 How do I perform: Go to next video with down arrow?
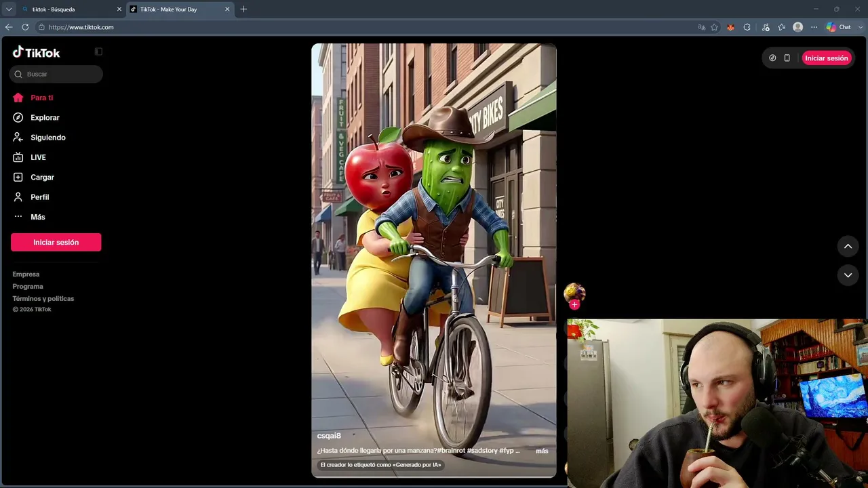pos(848,275)
